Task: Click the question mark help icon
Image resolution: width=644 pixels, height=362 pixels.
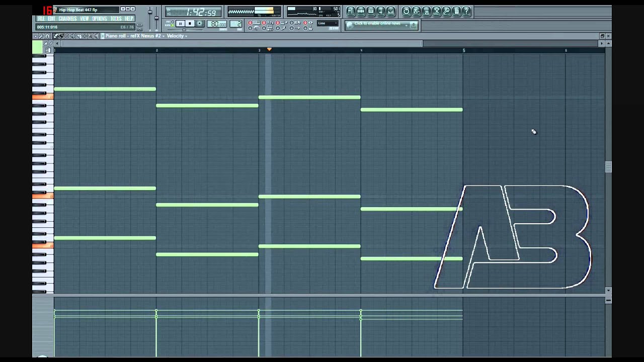Action: (x=466, y=11)
